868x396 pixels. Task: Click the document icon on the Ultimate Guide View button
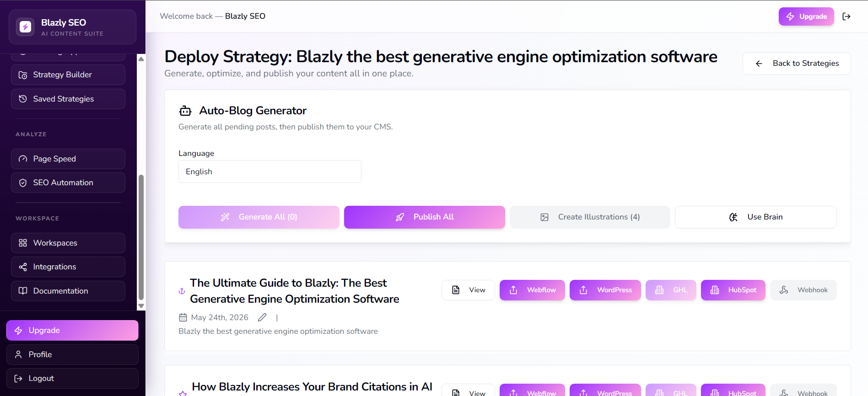coord(456,290)
